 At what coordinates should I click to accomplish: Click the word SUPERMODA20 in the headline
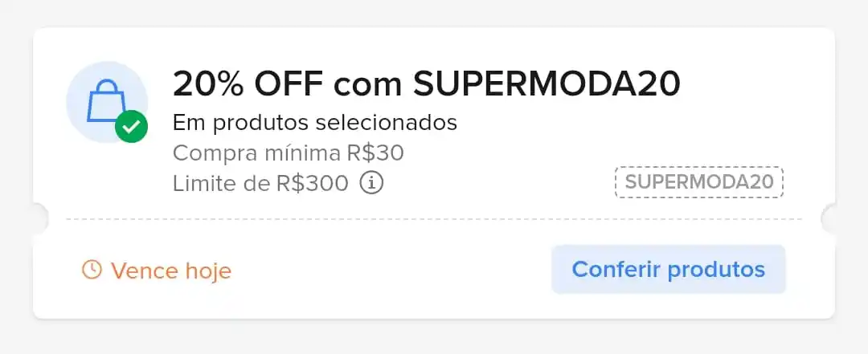[547, 84]
